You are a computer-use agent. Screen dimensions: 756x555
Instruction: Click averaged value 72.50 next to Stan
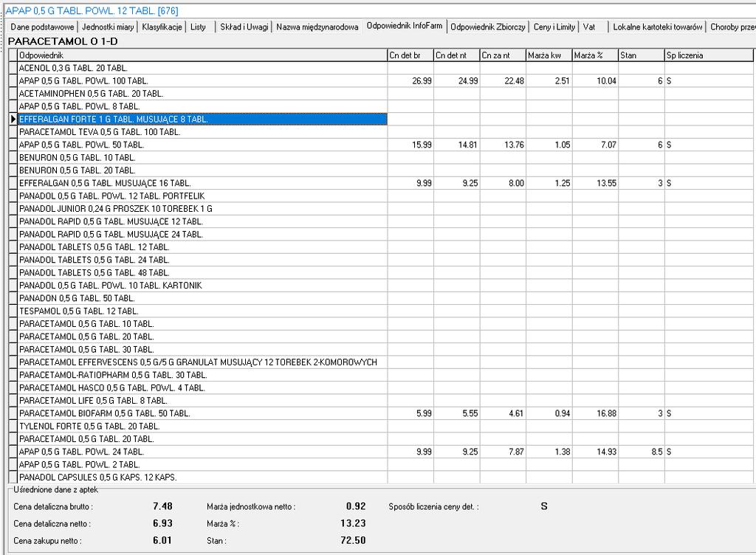click(353, 540)
